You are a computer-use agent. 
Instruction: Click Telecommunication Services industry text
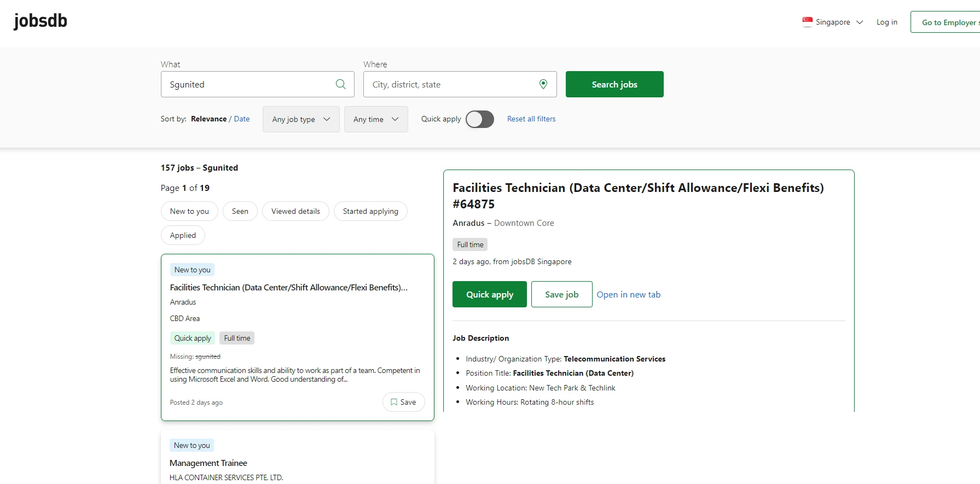click(614, 359)
